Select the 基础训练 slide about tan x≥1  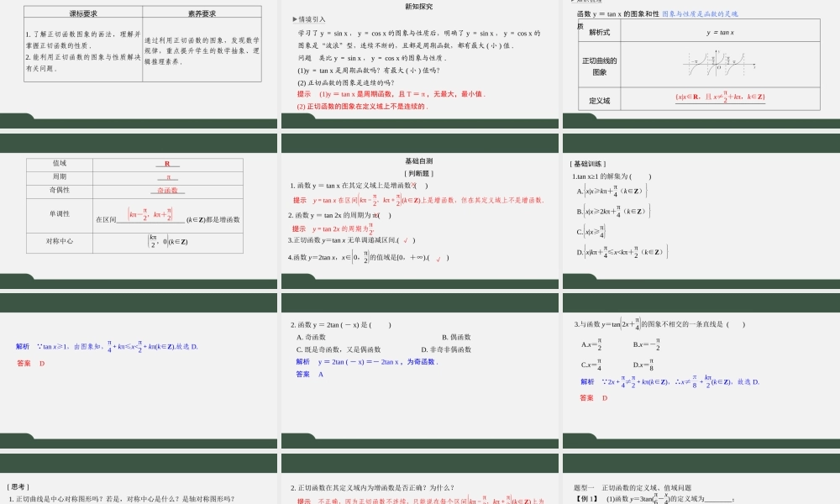[x=701, y=214]
